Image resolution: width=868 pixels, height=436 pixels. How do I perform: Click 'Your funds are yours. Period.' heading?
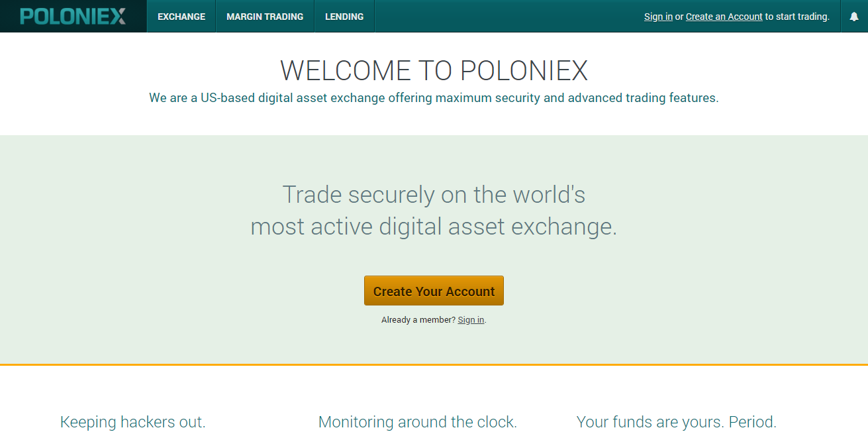tap(677, 422)
